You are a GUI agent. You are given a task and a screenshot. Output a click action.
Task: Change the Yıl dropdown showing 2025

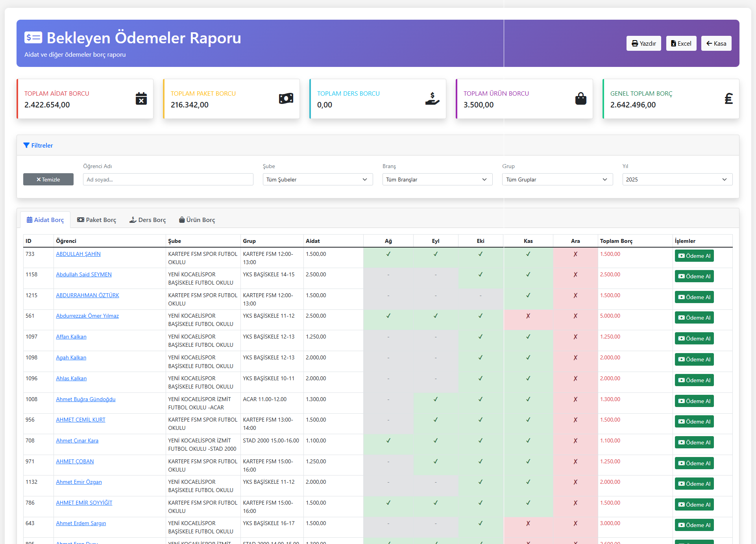coord(677,179)
